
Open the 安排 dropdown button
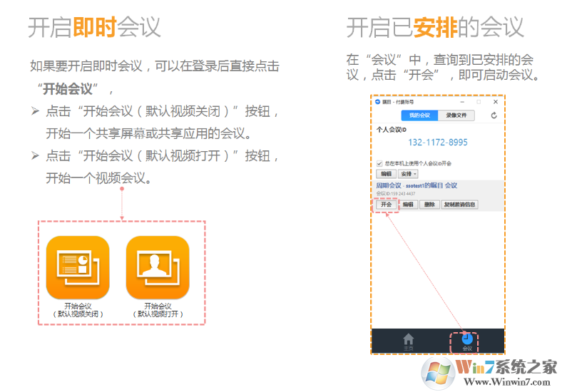coord(408,174)
